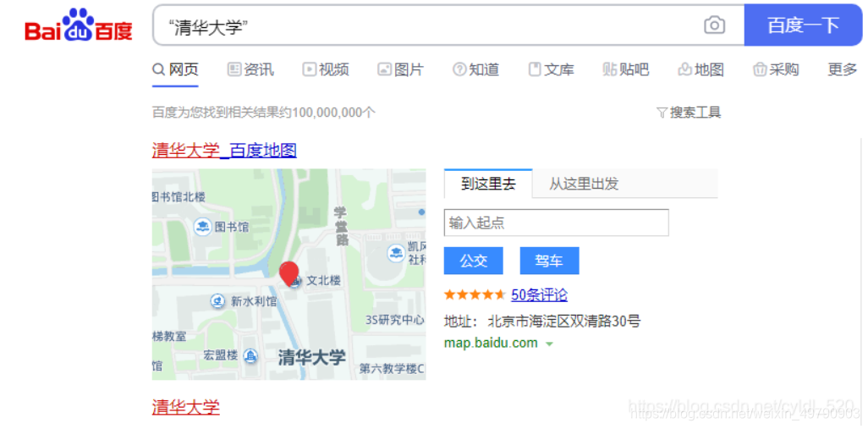
Task: Click the 宏盟楼 marker icon on map
Action: point(250,355)
